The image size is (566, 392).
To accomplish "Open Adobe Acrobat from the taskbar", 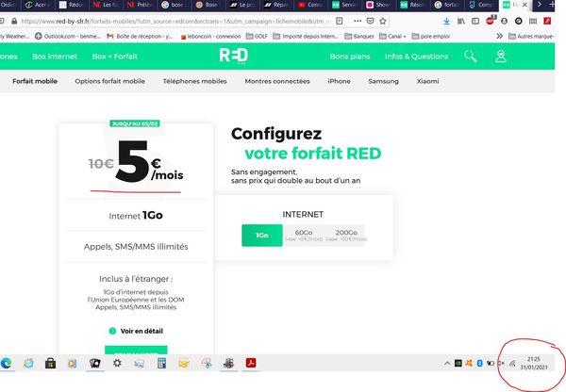I will point(251,363).
